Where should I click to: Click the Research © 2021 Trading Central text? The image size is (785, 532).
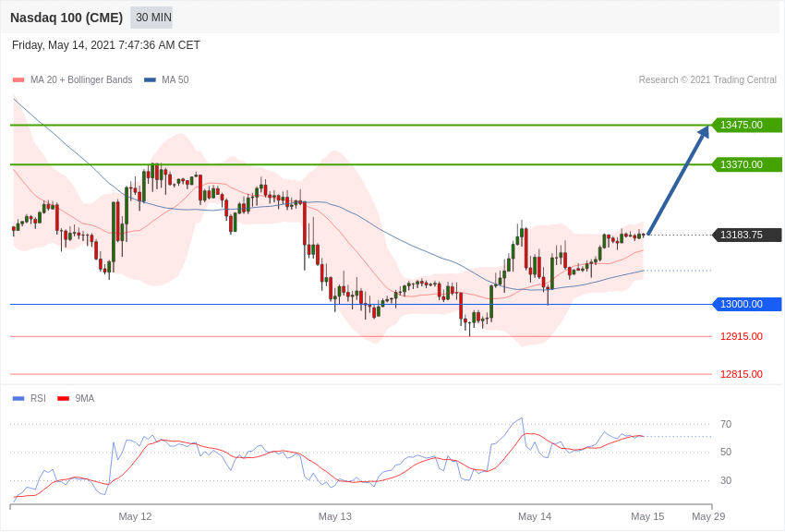tap(707, 79)
